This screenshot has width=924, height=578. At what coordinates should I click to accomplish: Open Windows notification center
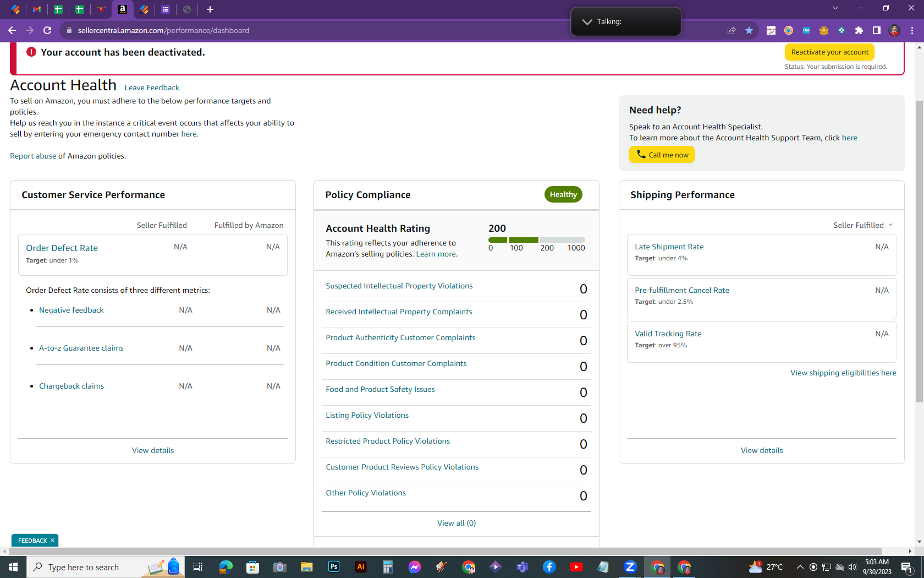907,567
